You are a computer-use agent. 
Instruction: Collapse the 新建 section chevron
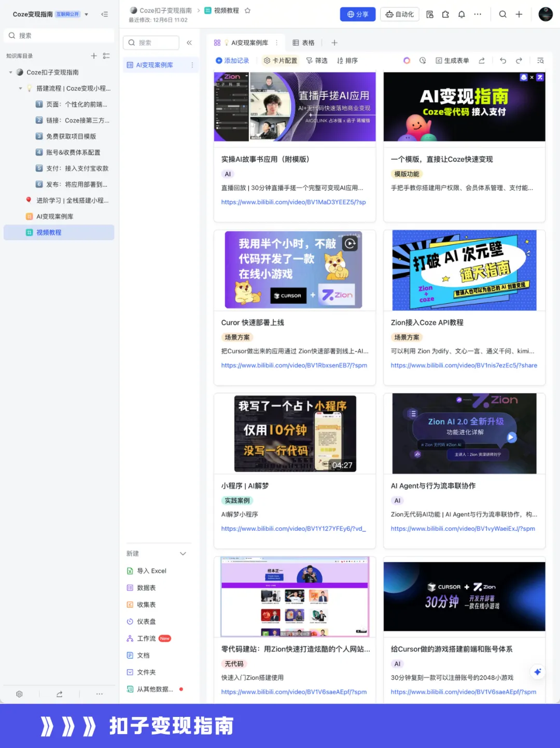pos(183,554)
